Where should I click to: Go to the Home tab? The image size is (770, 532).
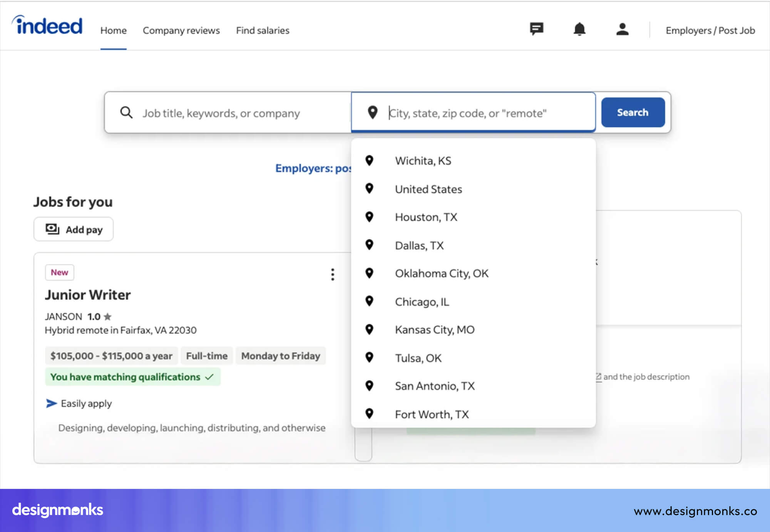(x=113, y=30)
